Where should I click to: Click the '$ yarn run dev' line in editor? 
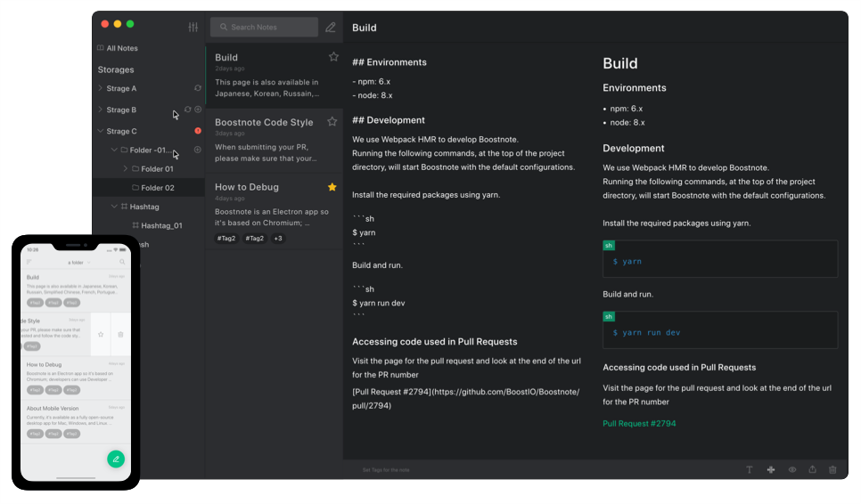(378, 304)
